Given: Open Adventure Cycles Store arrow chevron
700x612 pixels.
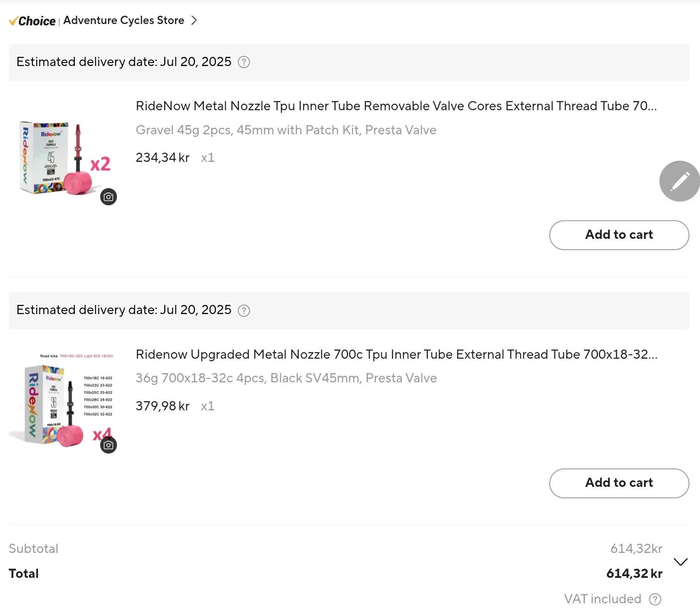Looking at the screenshot, I should tap(194, 21).
